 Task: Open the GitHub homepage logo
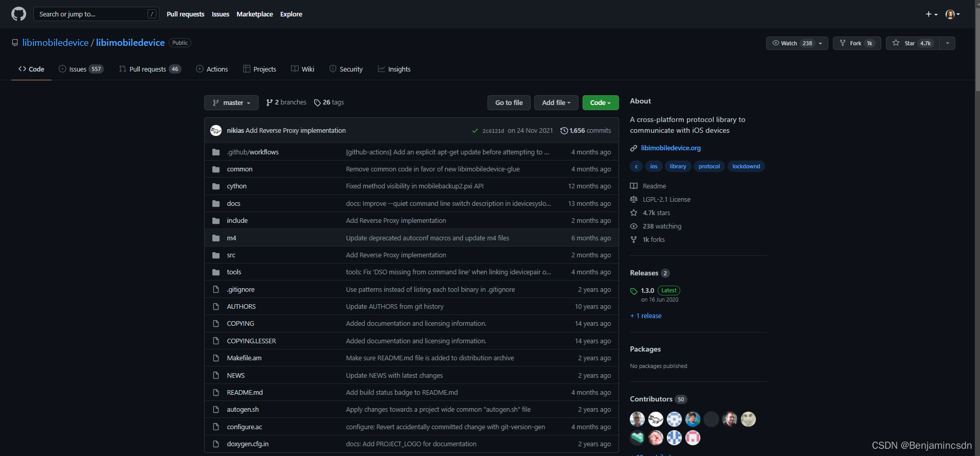pyautogui.click(x=19, y=14)
